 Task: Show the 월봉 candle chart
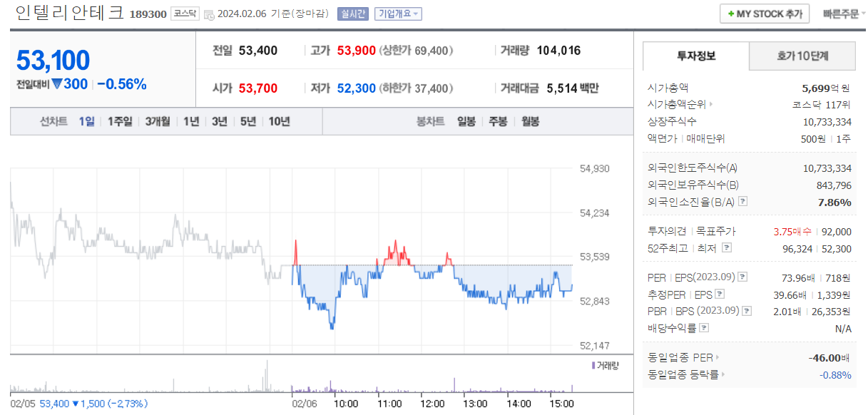[530, 121]
